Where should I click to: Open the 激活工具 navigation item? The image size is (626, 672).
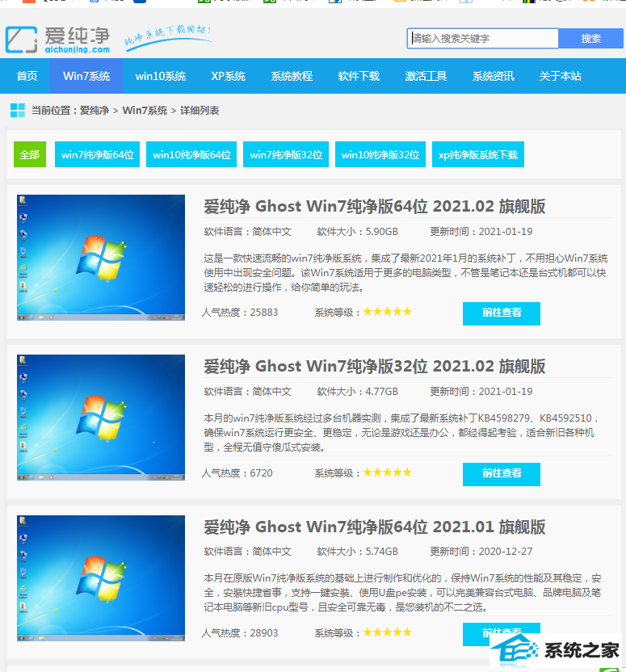click(x=426, y=76)
